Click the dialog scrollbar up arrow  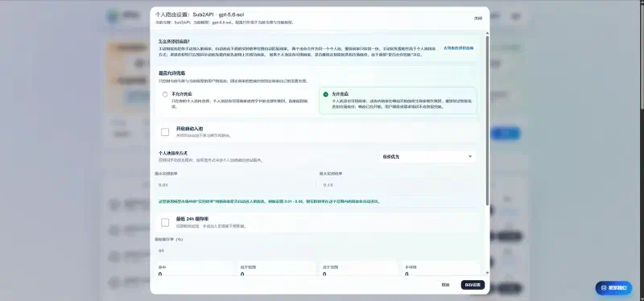[x=488, y=33]
